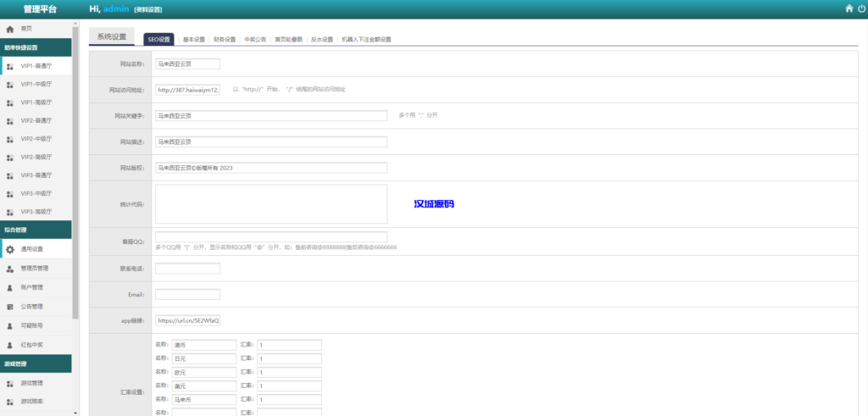The image size is (868, 416).
Task: Select the 机器人下注金额设置 tab
Action: 366,40
